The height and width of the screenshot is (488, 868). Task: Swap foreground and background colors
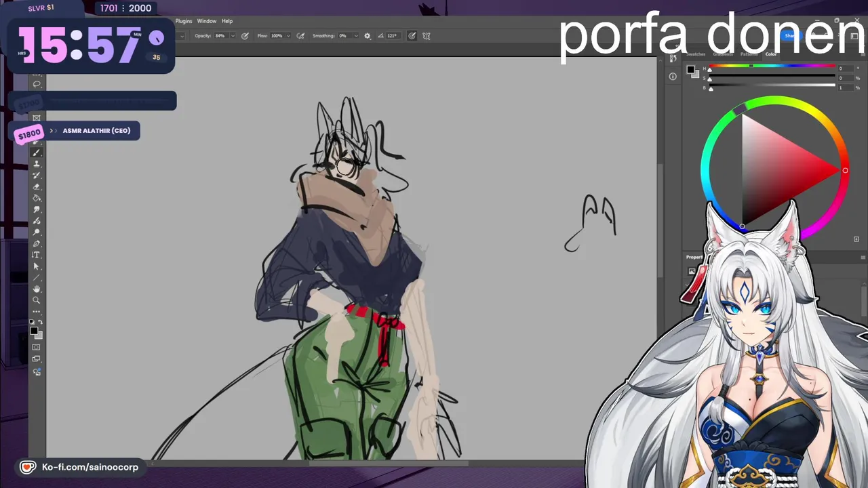point(40,323)
